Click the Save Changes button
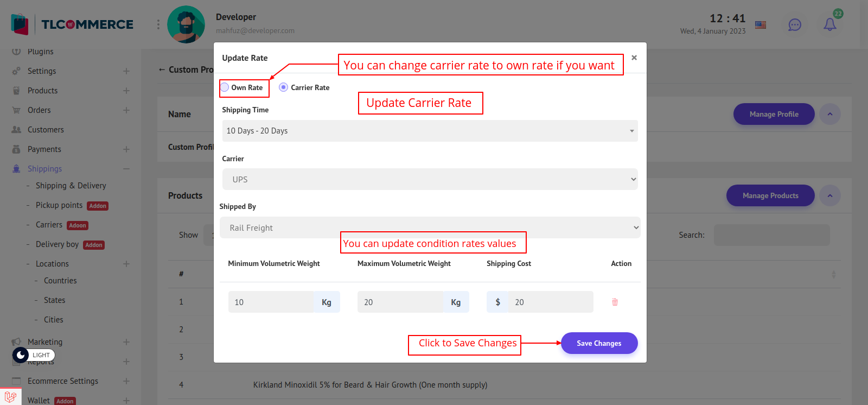 tap(599, 343)
